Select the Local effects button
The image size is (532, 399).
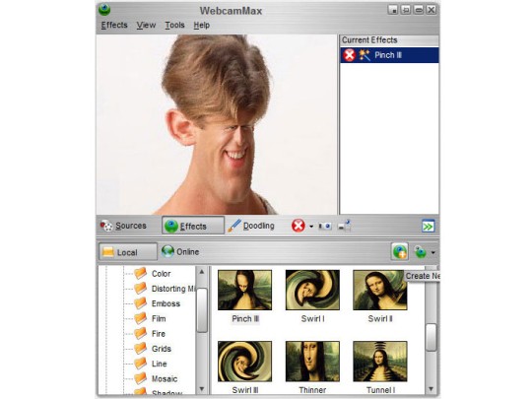point(128,252)
